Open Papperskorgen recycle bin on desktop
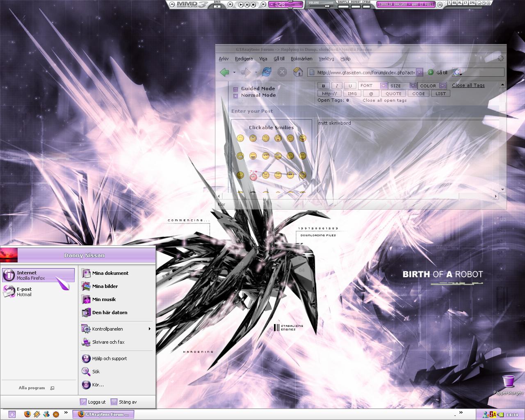 pyautogui.click(x=508, y=384)
